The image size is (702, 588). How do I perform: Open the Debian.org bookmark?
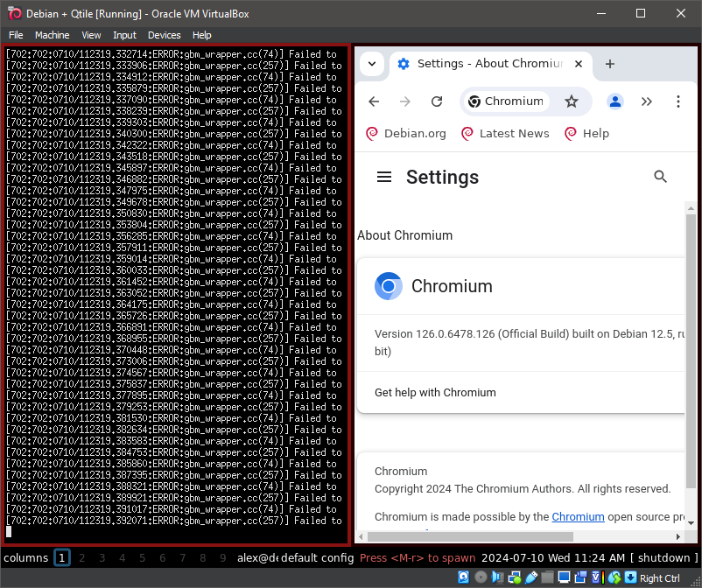pyautogui.click(x=406, y=134)
